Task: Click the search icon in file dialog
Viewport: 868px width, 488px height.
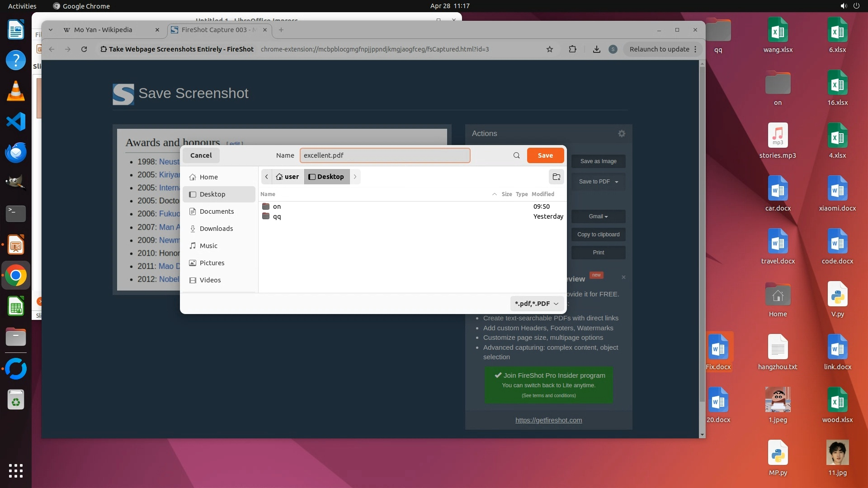Action: click(516, 155)
